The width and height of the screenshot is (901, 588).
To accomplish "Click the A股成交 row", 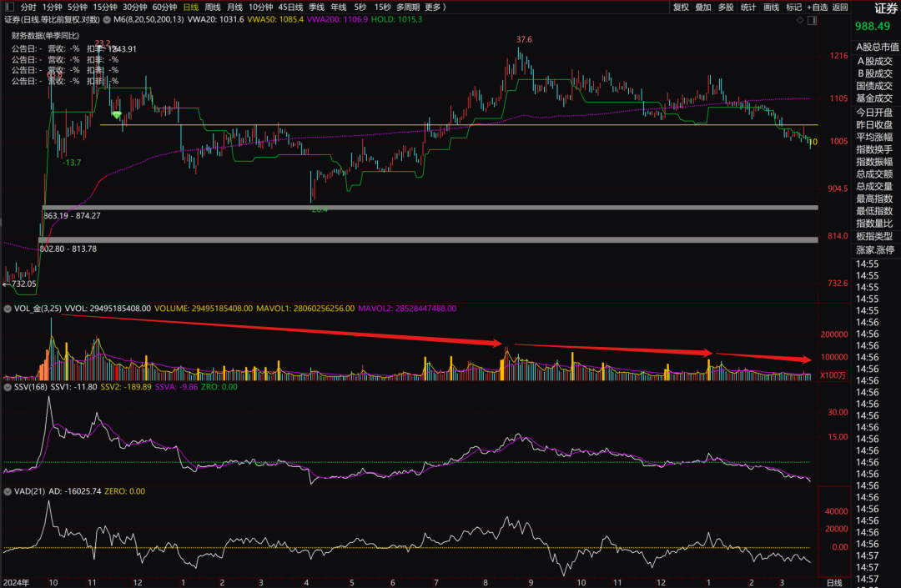I will click(x=876, y=61).
